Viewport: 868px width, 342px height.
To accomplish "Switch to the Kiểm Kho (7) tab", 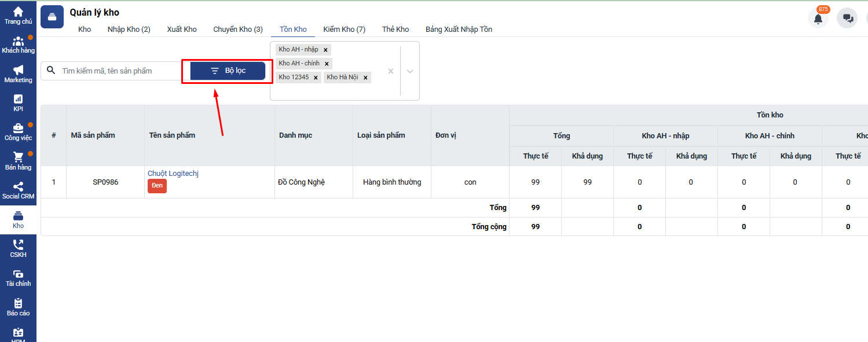I will [x=344, y=30].
